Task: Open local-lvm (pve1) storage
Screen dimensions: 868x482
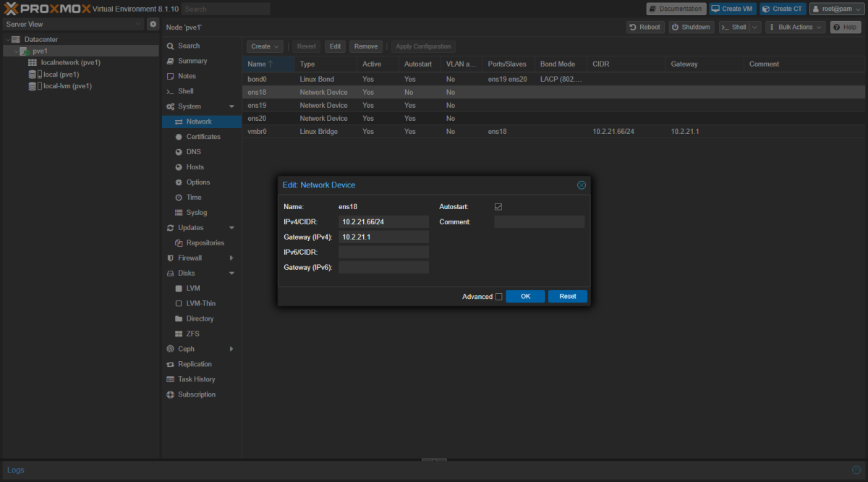Action: pos(60,85)
